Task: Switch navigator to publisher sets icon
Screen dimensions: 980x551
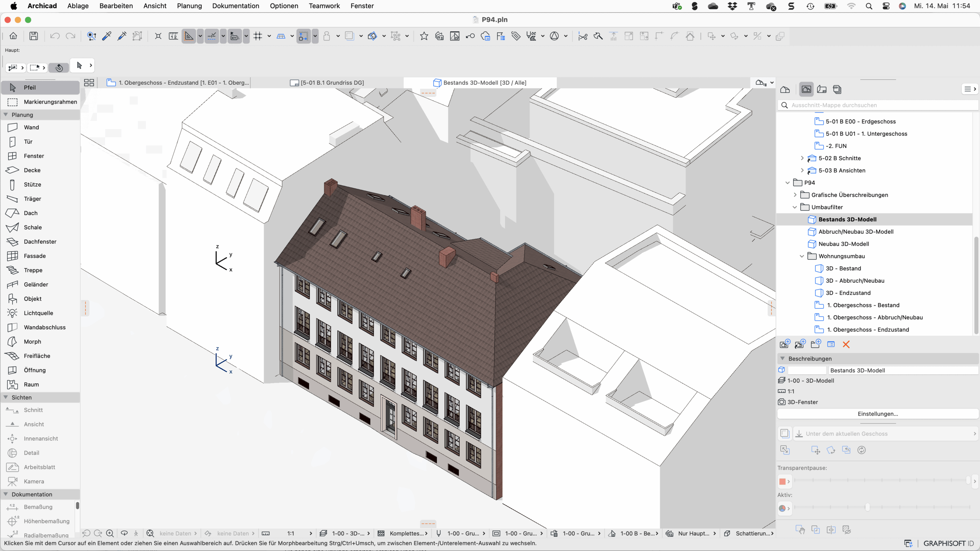Action: pyautogui.click(x=837, y=89)
